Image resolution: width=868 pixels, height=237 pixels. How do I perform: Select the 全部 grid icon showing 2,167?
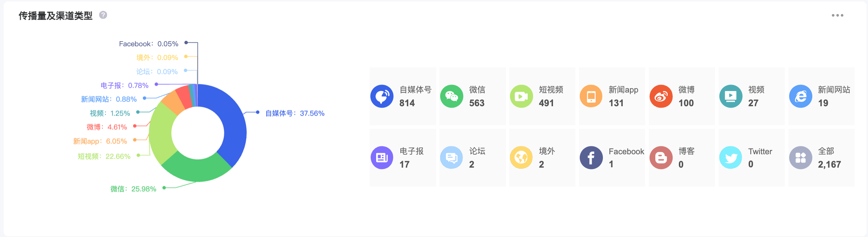pyautogui.click(x=801, y=158)
